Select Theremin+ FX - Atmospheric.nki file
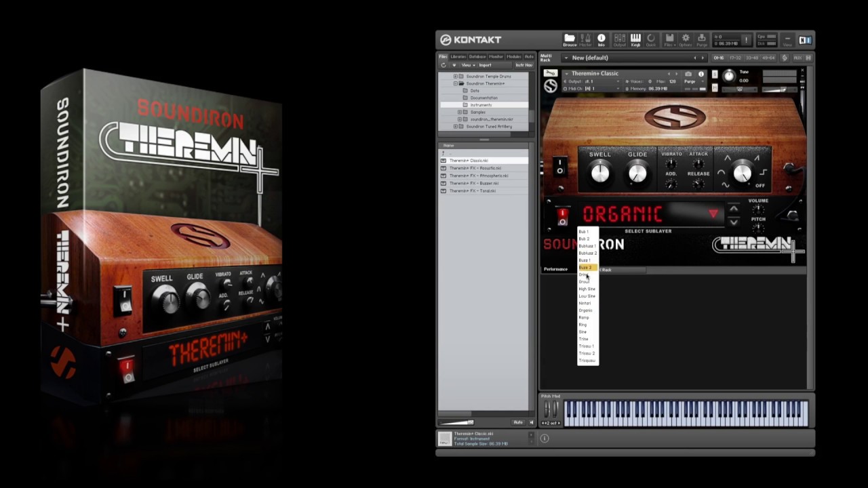Image resolution: width=868 pixels, height=488 pixels. (484, 176)
